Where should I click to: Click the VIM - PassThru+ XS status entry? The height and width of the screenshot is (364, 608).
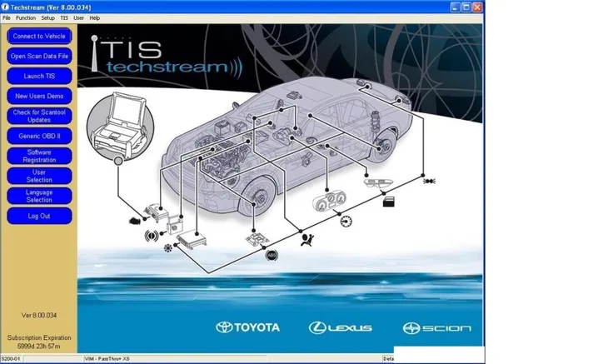click(x=107, y=358)
